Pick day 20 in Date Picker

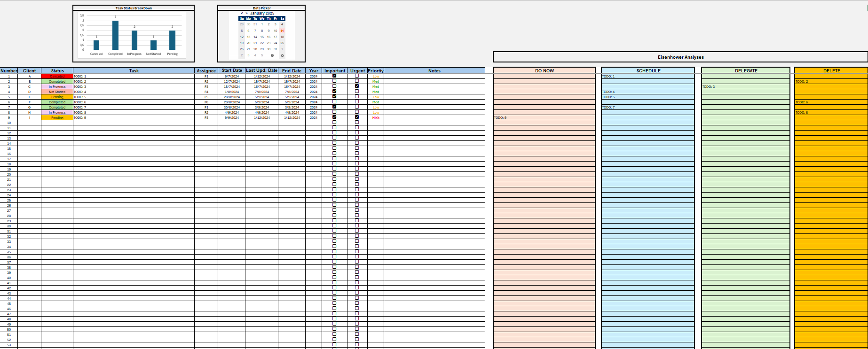pos(249,43)
